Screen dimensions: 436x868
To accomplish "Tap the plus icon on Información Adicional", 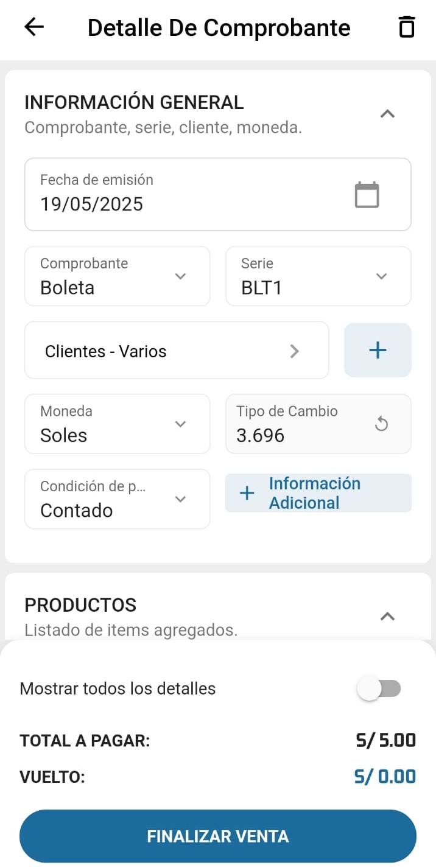I will (x=246, y=493).
